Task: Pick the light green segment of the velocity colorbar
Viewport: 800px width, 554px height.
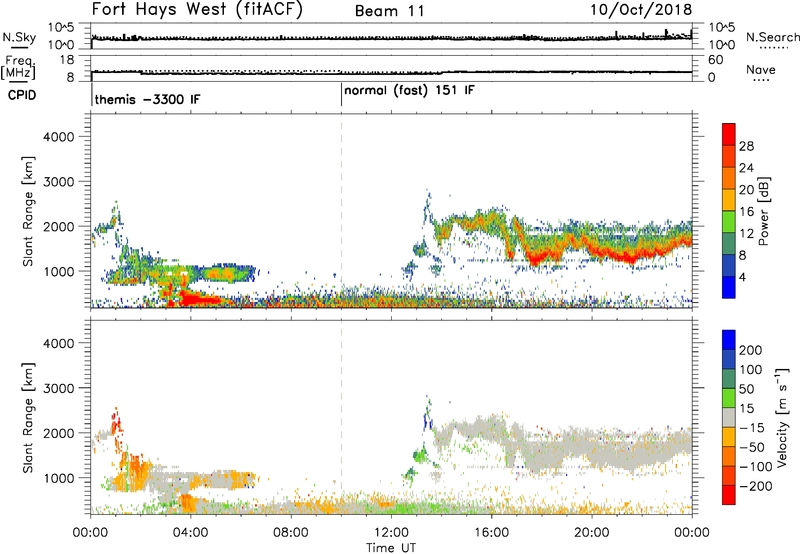Action: tap(729, 398)
